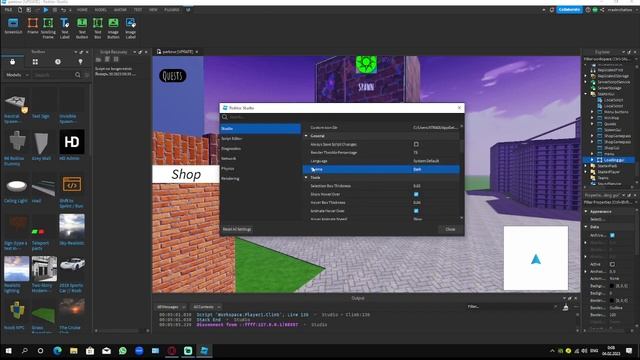Click the black Background color swatch in Properties
This screenshot has width=640, height=360.
[612, 286]
